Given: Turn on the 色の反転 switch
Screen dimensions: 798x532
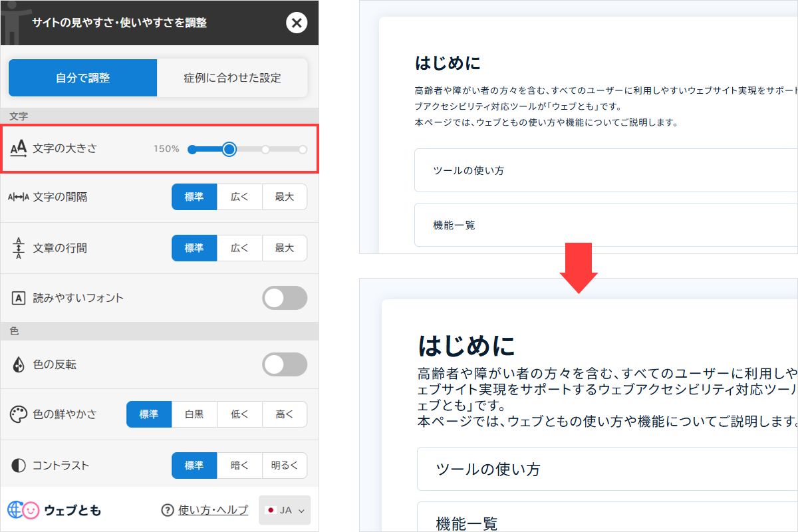Looking at the screenshot, I should 285,364.
